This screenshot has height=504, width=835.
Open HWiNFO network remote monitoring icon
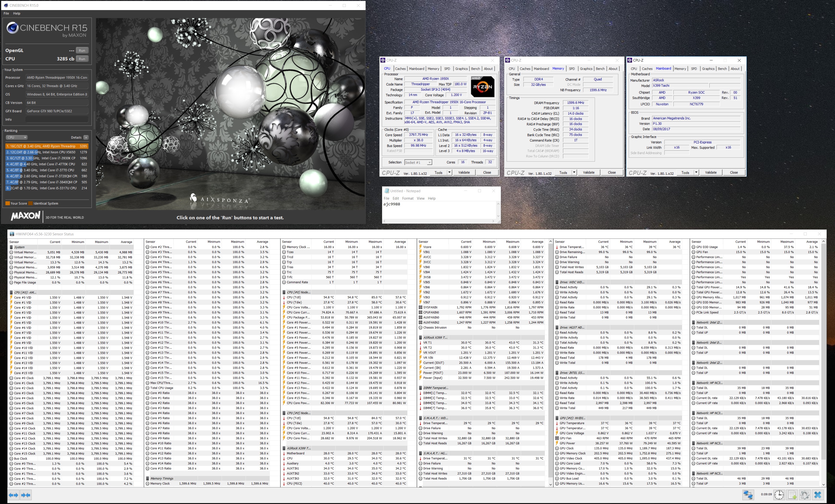click(x=748, y=495)
